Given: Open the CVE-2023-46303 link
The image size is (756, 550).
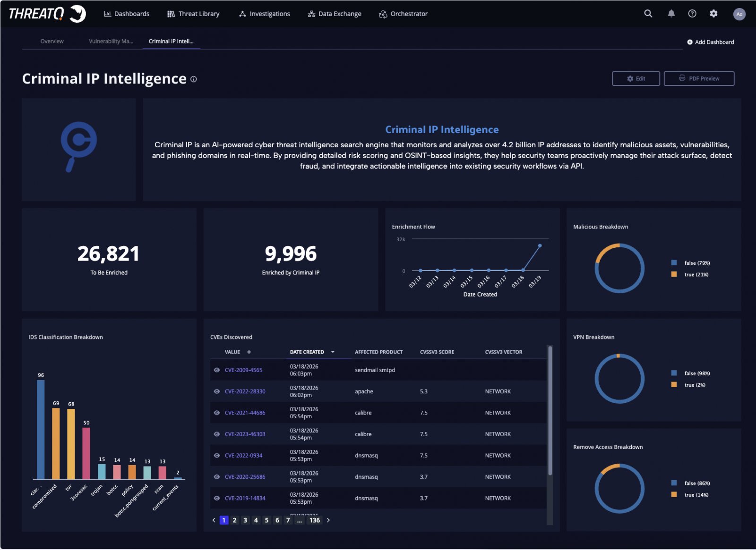Looking at the screenshot, I should pyautogui.click(x=245, y=434).
